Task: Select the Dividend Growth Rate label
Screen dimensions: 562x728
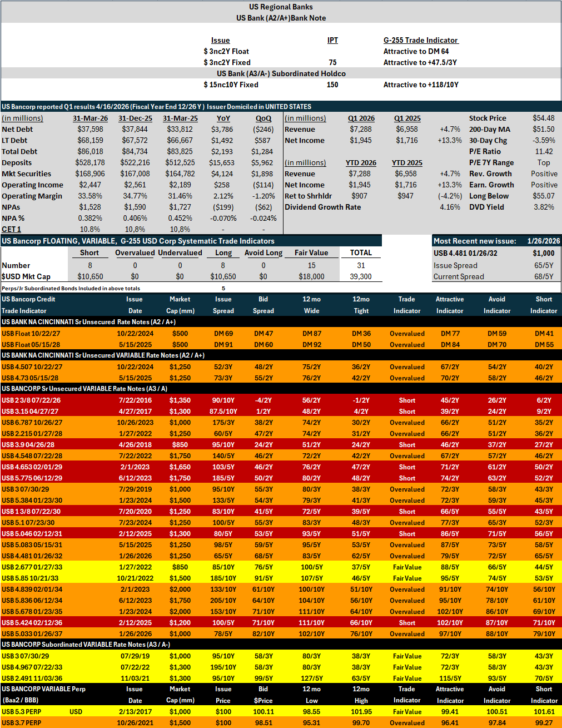Action: pyautogui.click(x=322, y=207)
